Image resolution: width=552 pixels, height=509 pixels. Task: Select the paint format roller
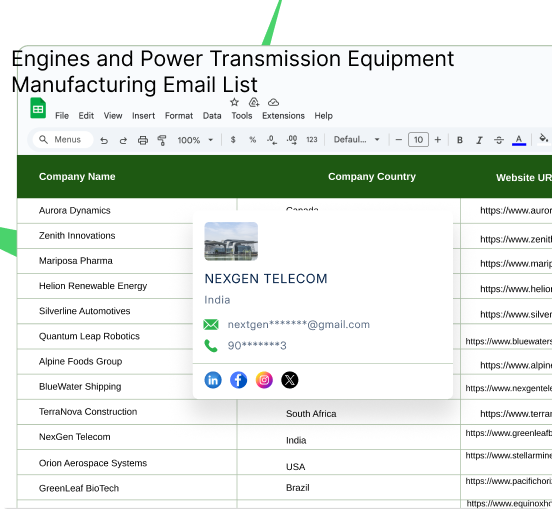tap(162, 140)
